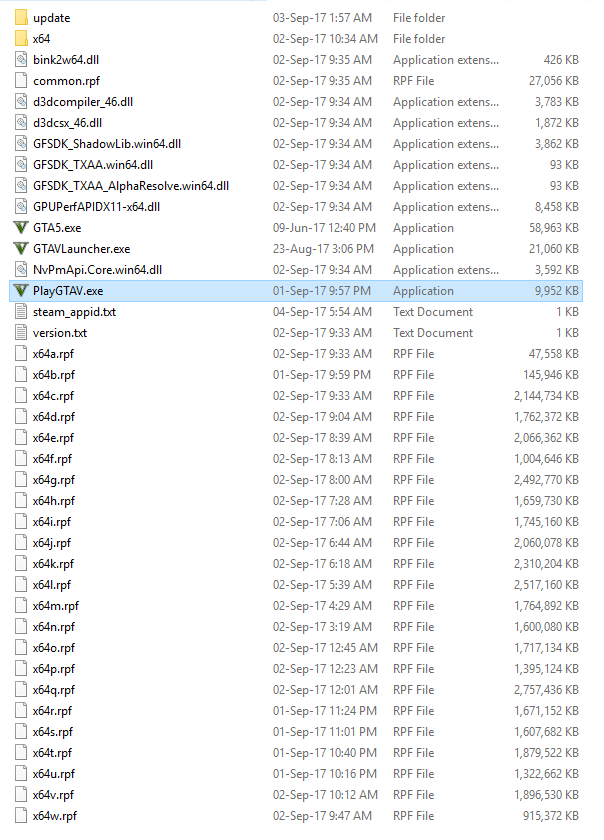The height and width of the screenshot is (840, 604).
Task: Click the date 23-Aug-17 3:06 PM
Action: pyautogui.click(x=323, y=249)
